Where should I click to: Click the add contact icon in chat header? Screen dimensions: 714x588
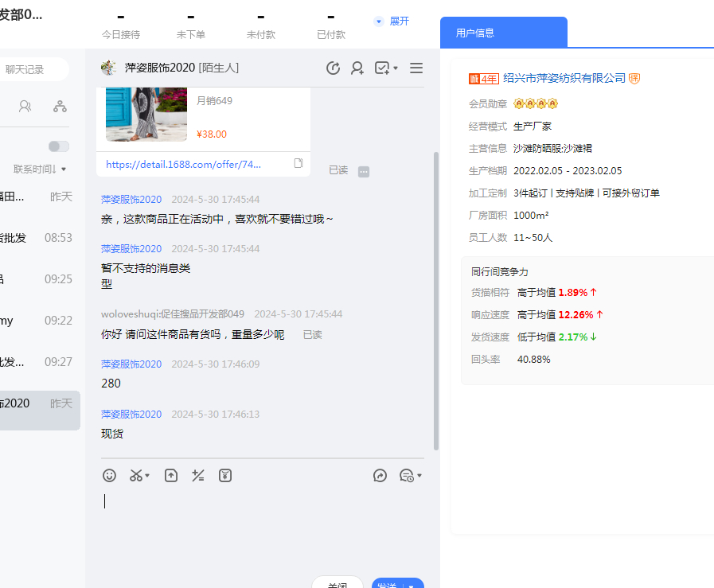point(357,68)
